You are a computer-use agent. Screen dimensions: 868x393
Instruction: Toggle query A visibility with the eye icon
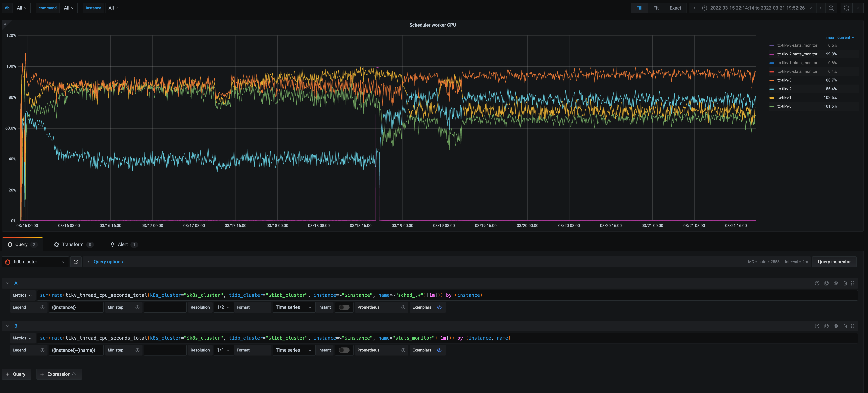click(x=836, y=283)
